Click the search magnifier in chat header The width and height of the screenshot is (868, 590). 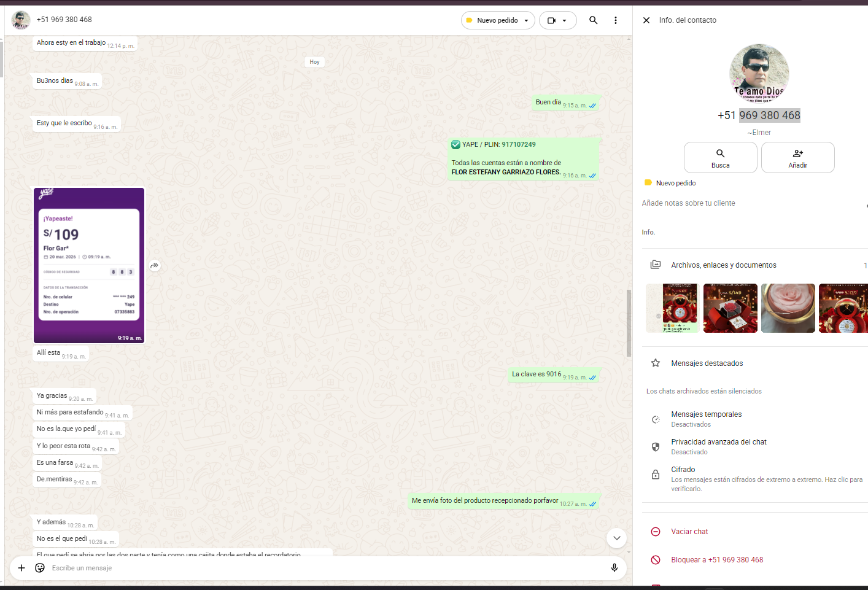[593, 20]
